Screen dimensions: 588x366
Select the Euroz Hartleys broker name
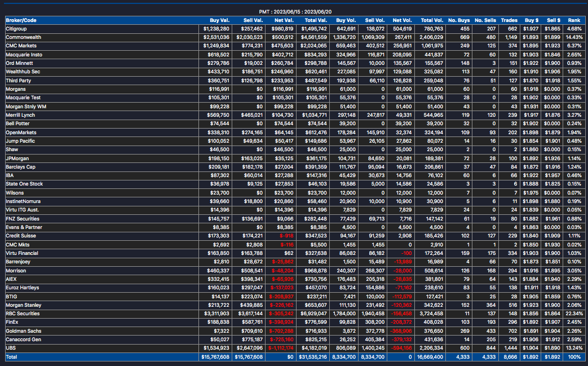coord(23,288)
